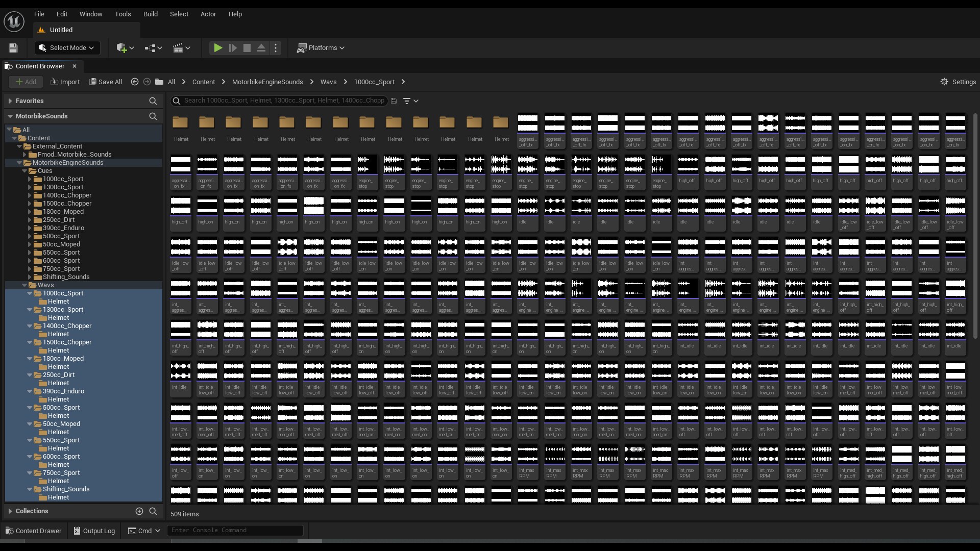
Task: Add a new collection plus icon
Action: (139, 511)
